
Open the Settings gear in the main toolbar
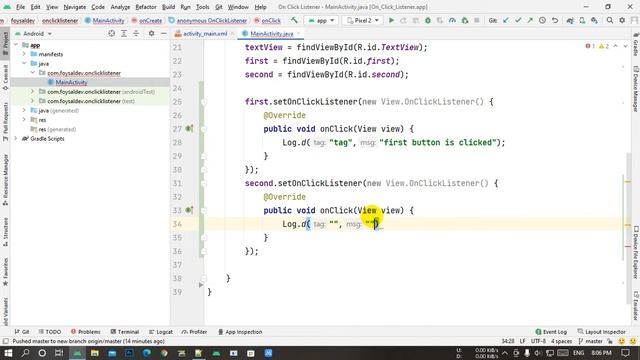pos(622,20)
